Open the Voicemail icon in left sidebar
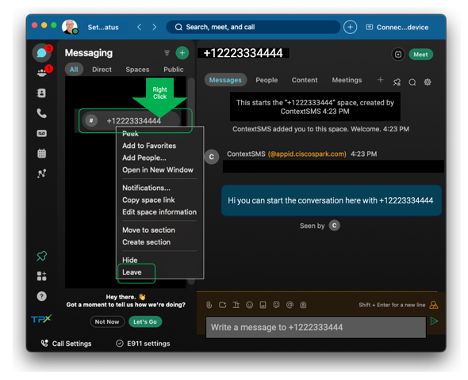Image resolution: width=468 pixels, height=380 pixels. 42,133
